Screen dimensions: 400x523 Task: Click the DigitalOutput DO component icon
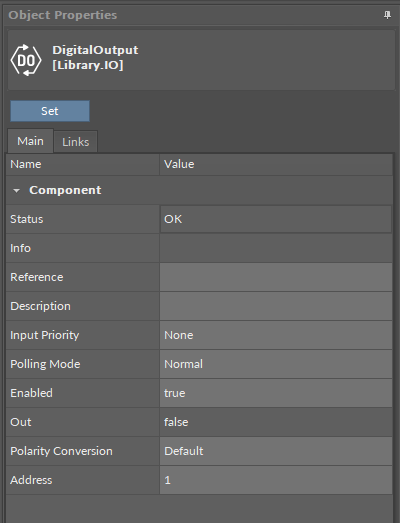coord(26,60)
